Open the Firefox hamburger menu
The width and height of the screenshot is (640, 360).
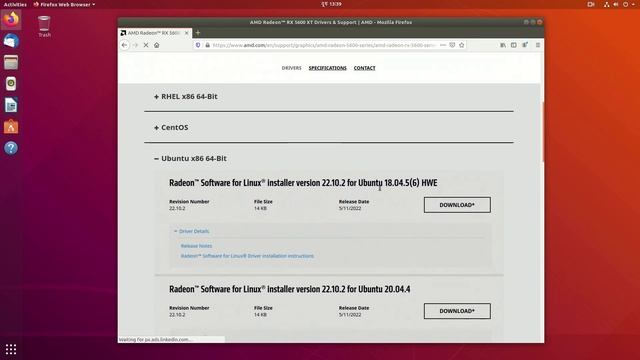point(538,45)
